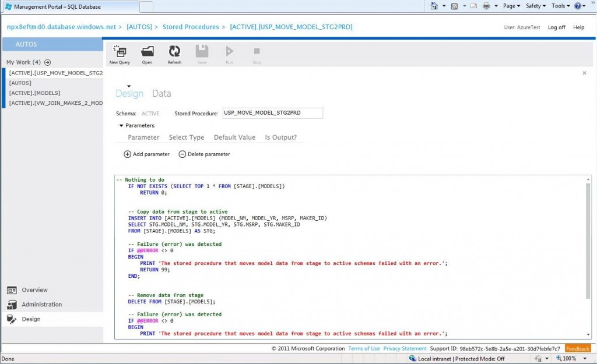This screenshot has width=597, height=364.
Task: Click the Design icon at bottom left
Action: point(13,319)
